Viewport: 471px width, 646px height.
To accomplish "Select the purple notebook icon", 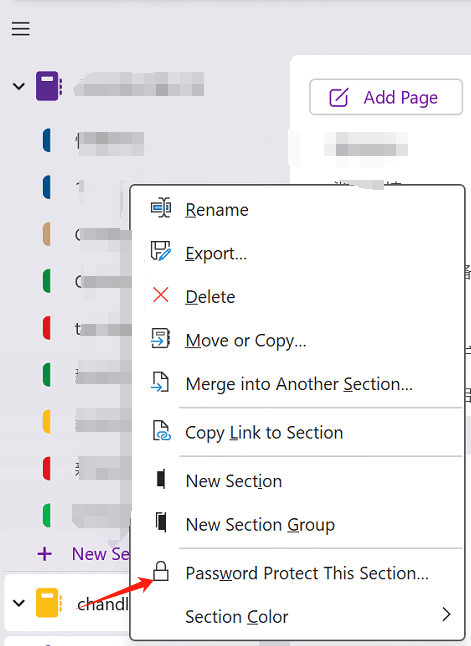I will pos(49,86).
